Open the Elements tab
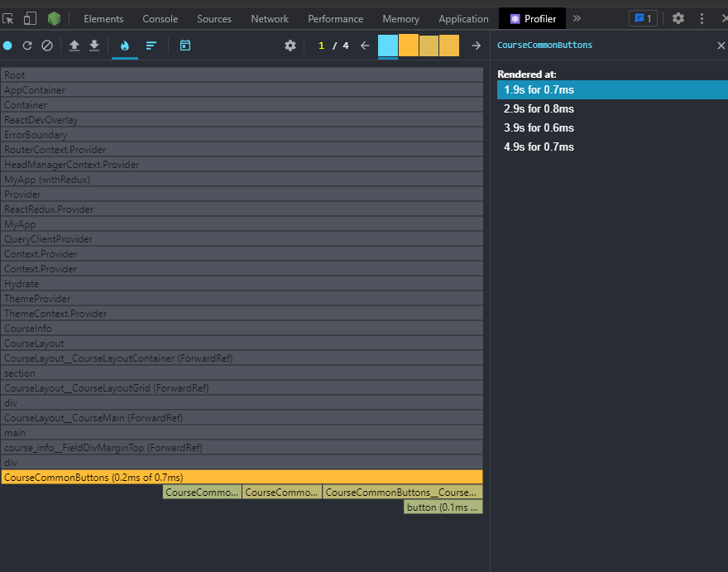This screenshot has height=572, width=728. tap(103, 19)
